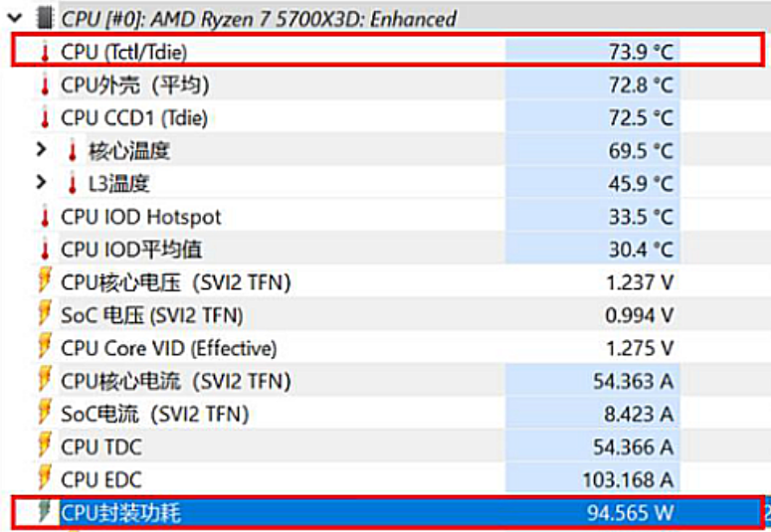The height and width of the screenshot is (532, 771).
Task: Click the CPU chip icon in the header row
Action: (44, 18)
